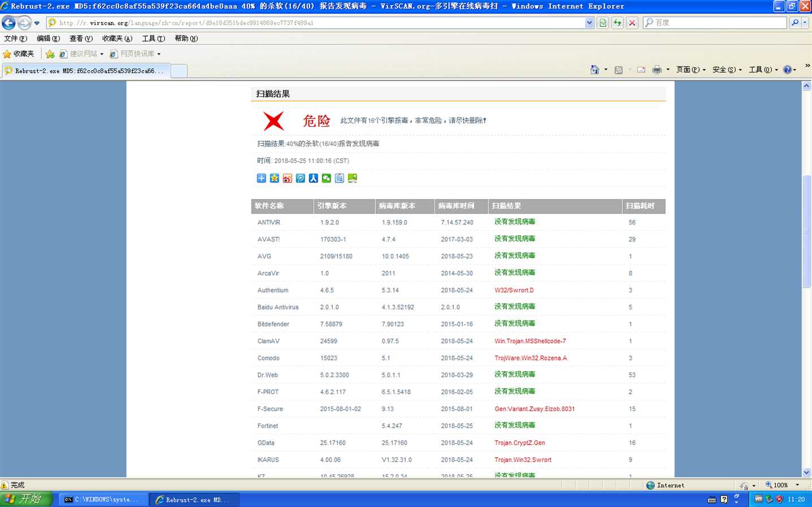Click the RSS feeds icon

coord(618,70)
